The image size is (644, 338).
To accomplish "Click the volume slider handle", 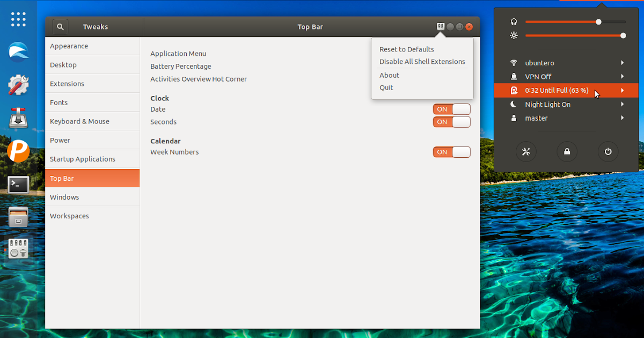I will (598, 22).
